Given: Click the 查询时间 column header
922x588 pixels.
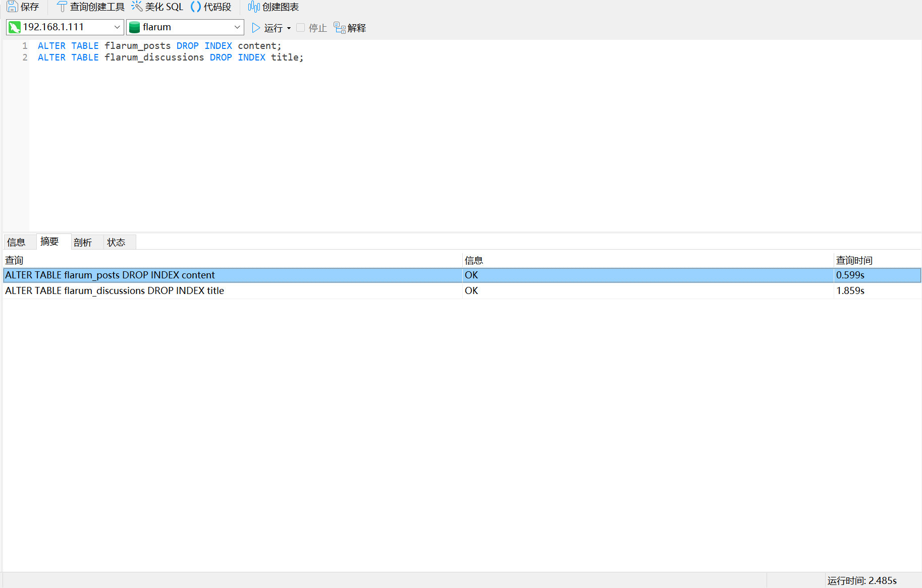Looking at the screenshot, I should (x=854, y=260).
